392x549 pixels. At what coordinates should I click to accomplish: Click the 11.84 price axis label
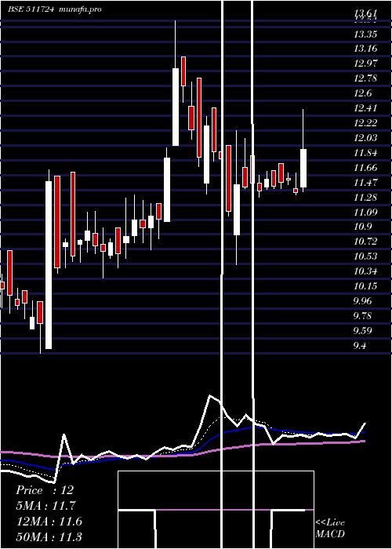tap(366, 153)
